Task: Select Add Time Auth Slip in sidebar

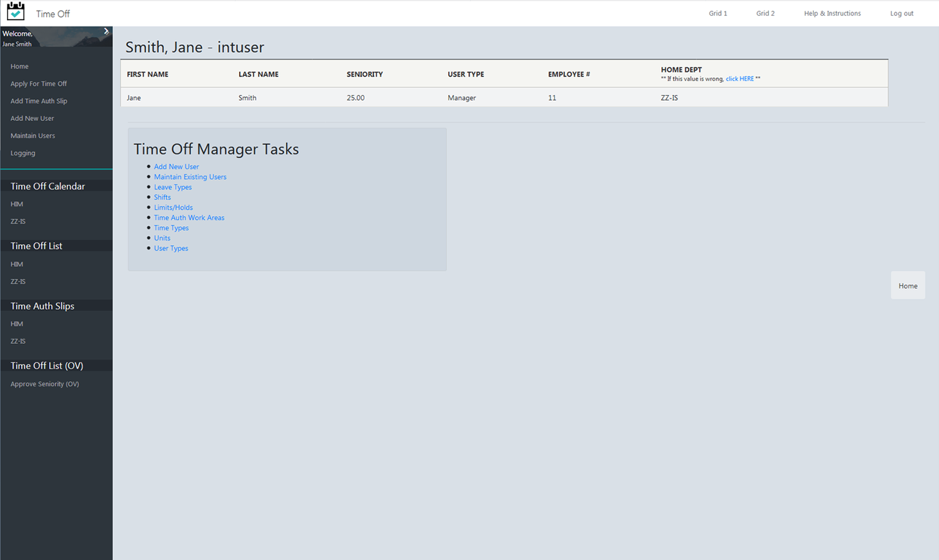Action: point(38,101)
